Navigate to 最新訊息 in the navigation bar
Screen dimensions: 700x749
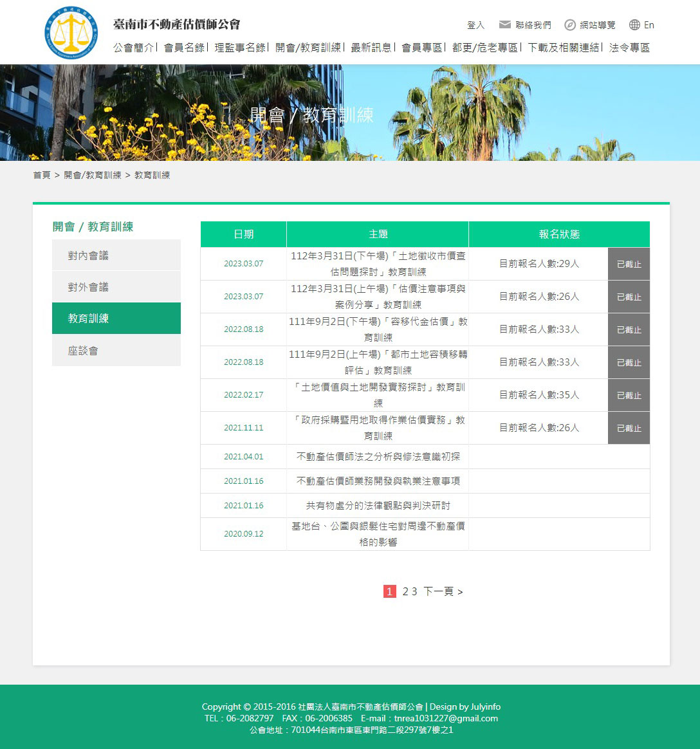(371, 48)
